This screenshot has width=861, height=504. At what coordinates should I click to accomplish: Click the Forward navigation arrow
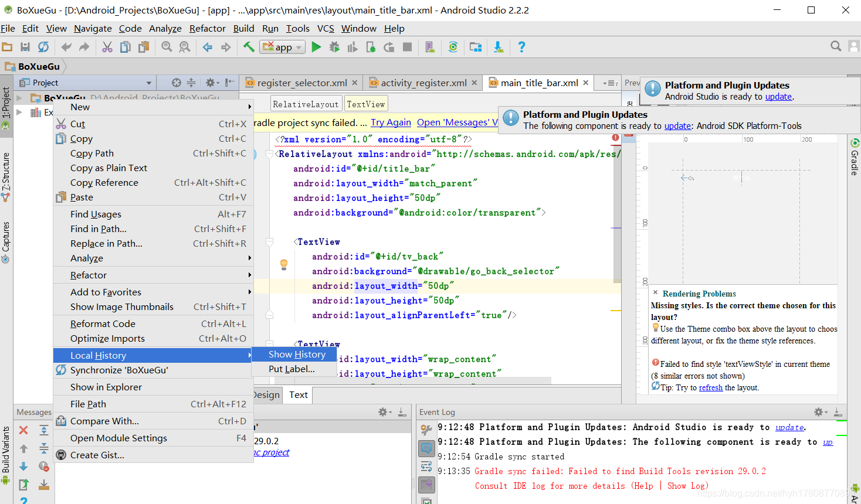[226, 47]
